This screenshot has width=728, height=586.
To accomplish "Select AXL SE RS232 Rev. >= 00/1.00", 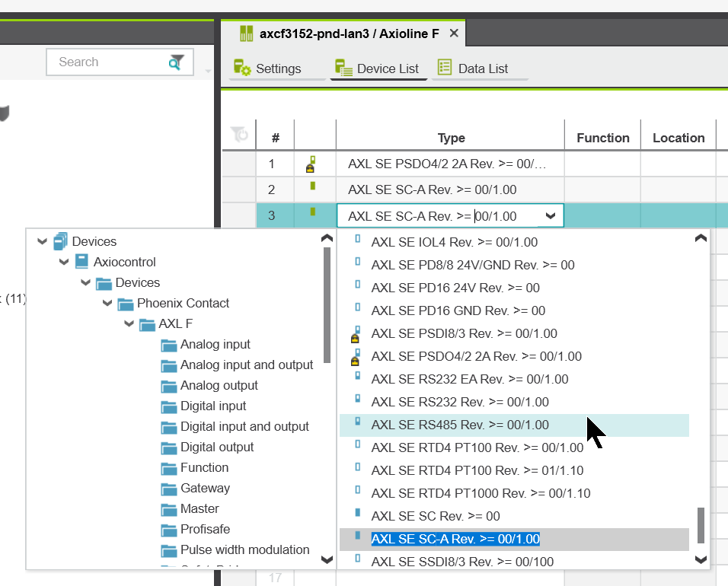I will [x=514, y=402].
